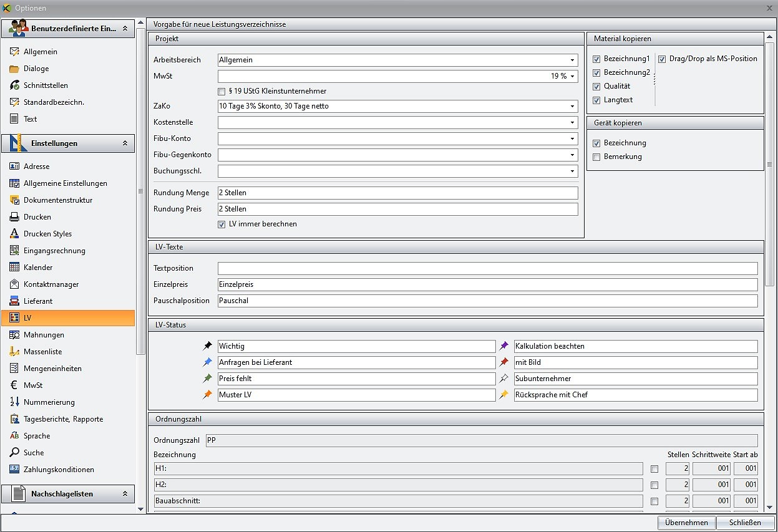Click the Eingangsrechnung icon
778x532 pixels.
14,251
